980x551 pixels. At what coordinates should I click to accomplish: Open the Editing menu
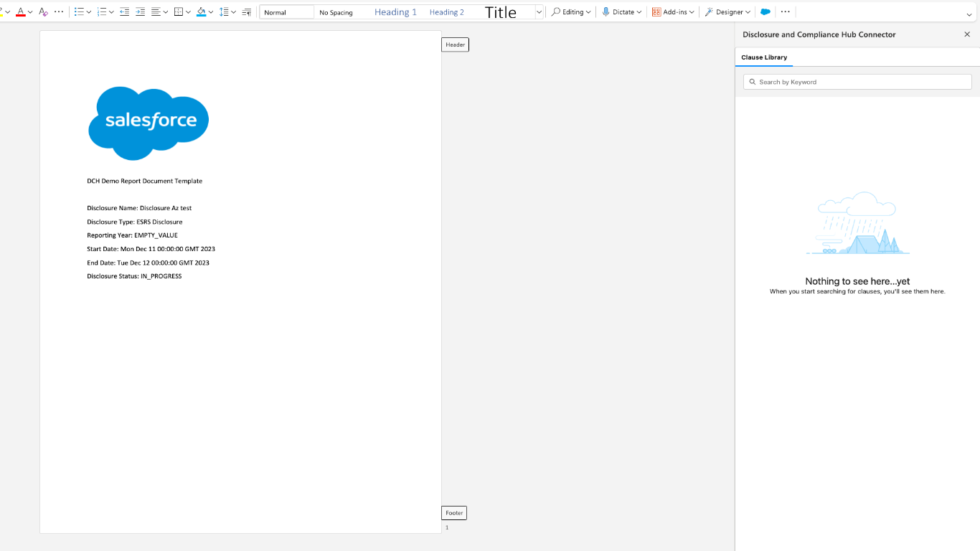click(571, 12)
